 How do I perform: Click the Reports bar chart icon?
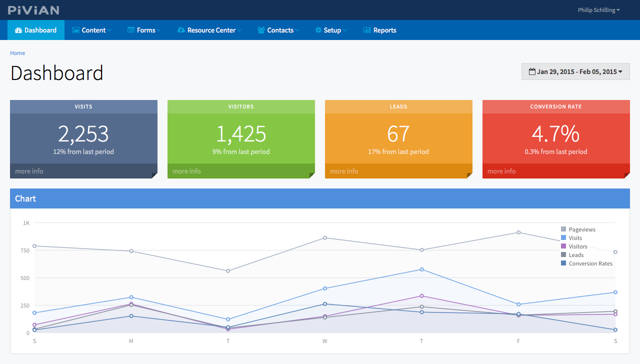(x=367, y=30)
